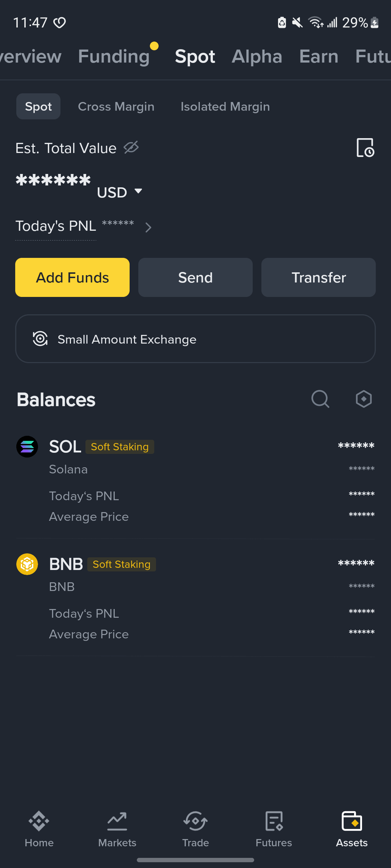Expand Today's PNL details chevron
Viewport: 391px width, 868px height.
148,227
